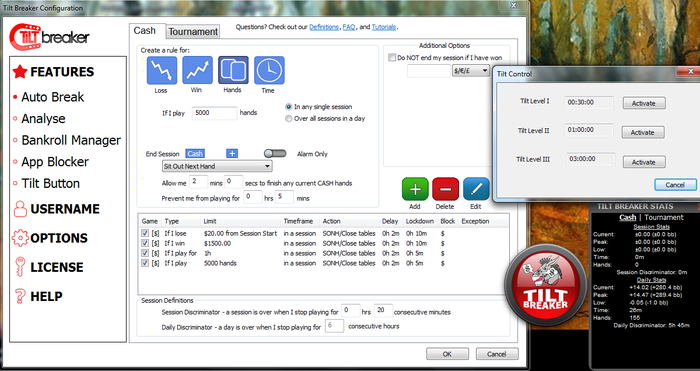Click the Tilt Level III time field
The width and height of the screenshot is (700, 371).
[x=591, y=159]
